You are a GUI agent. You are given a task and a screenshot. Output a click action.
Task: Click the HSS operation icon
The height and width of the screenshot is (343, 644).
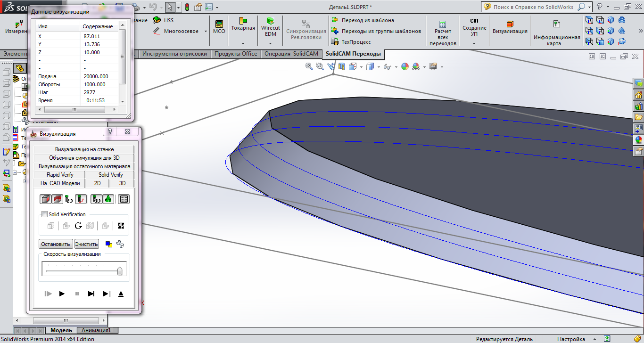(157, 20)
